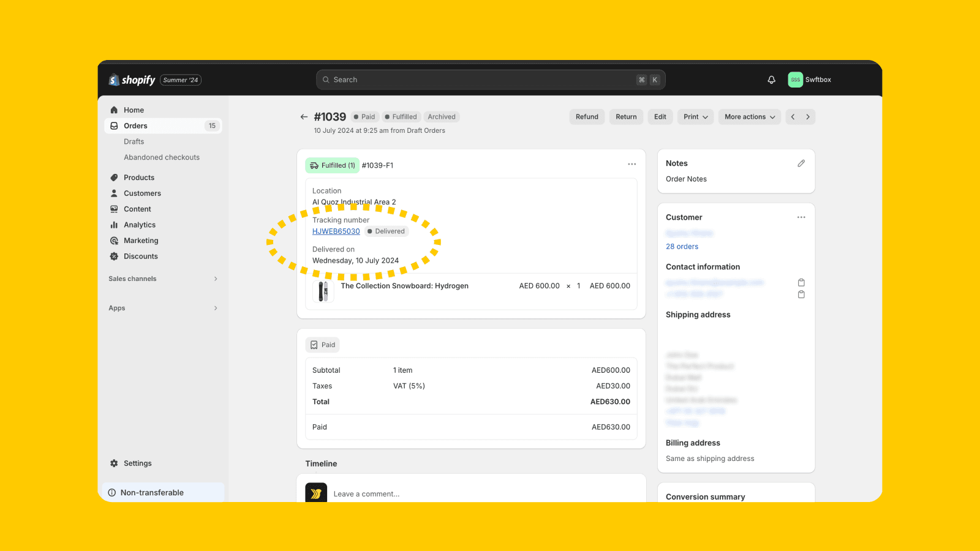Select the Discounts icon in the sidebar

click(115, 256)
